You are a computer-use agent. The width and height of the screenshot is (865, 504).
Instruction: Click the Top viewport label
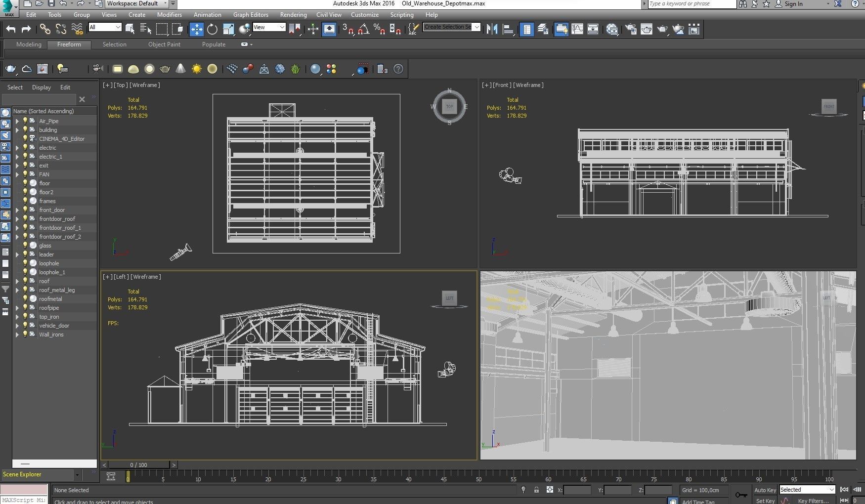click(x=121, y=85)
